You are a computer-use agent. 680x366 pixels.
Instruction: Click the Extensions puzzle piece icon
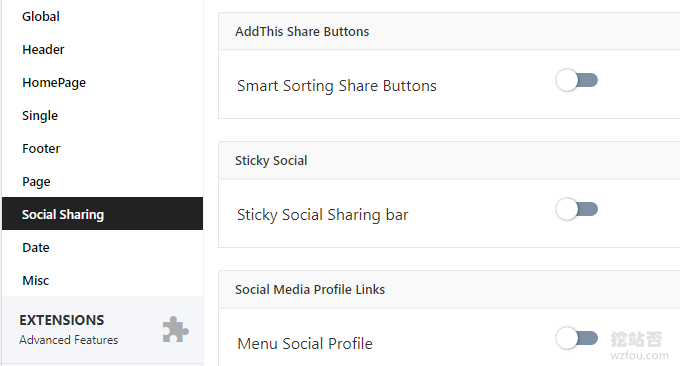176,330
